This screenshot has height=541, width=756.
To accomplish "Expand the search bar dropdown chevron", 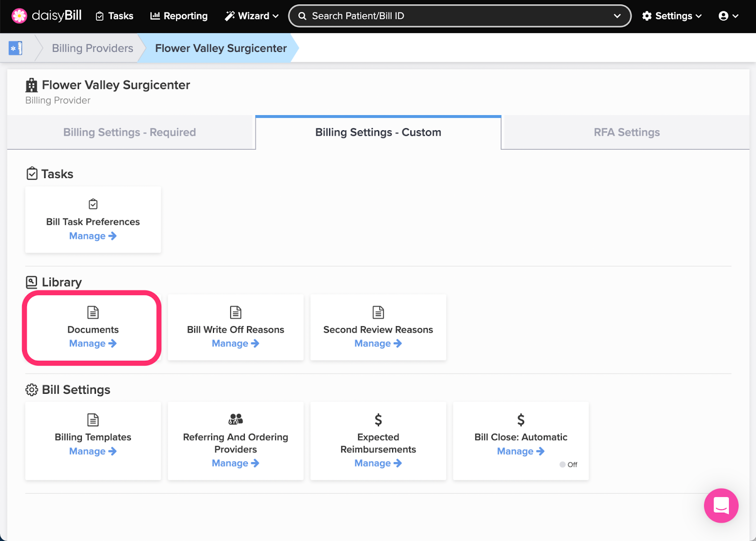I will tap(617, 16).
